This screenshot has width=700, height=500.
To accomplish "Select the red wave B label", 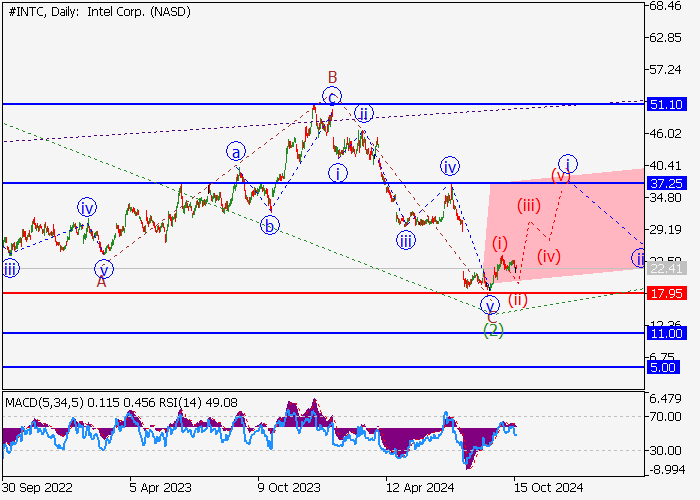I will (x=333, y=77).
